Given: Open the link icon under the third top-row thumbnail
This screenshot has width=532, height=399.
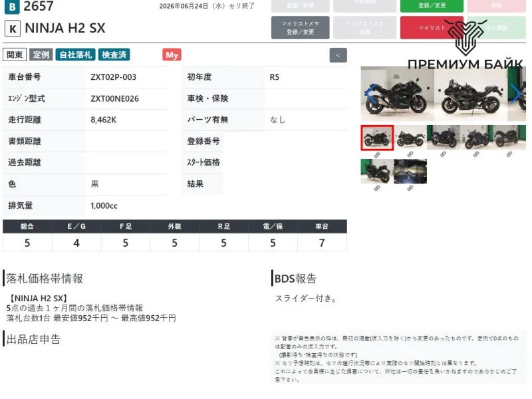Looking at the screenshot, I should [x=443, y=154].
